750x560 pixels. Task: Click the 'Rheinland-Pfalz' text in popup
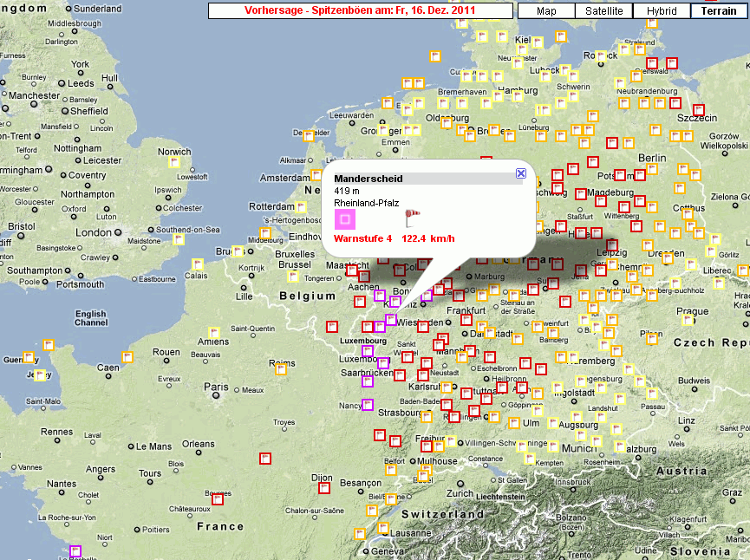click(367, 203)
